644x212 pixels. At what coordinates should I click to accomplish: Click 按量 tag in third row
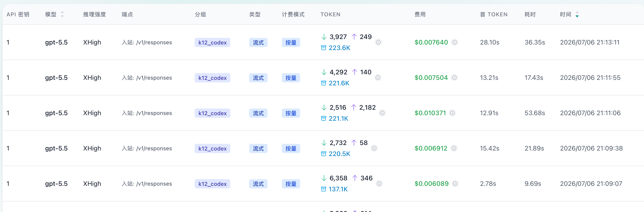(x=291, y=113)
